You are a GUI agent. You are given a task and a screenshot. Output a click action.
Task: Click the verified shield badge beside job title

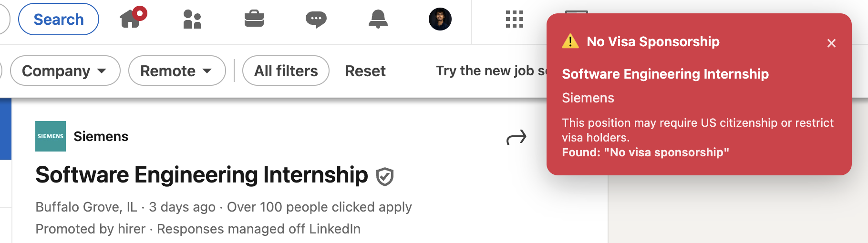(385, 177)
